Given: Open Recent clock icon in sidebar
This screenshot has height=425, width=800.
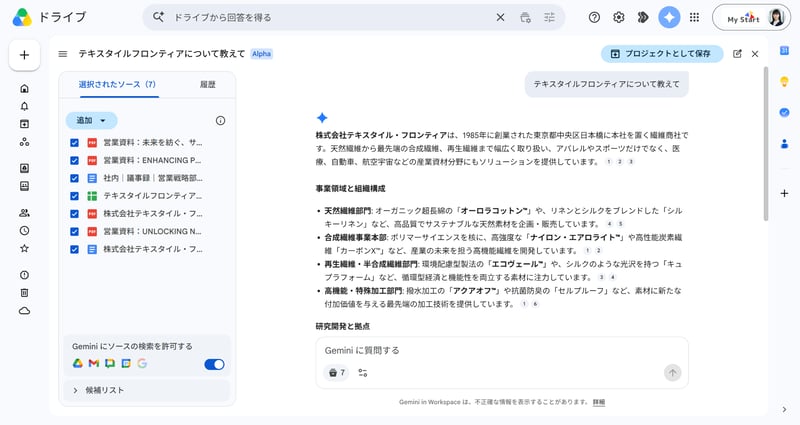Looking at the screenshot, I should (24, 231).
